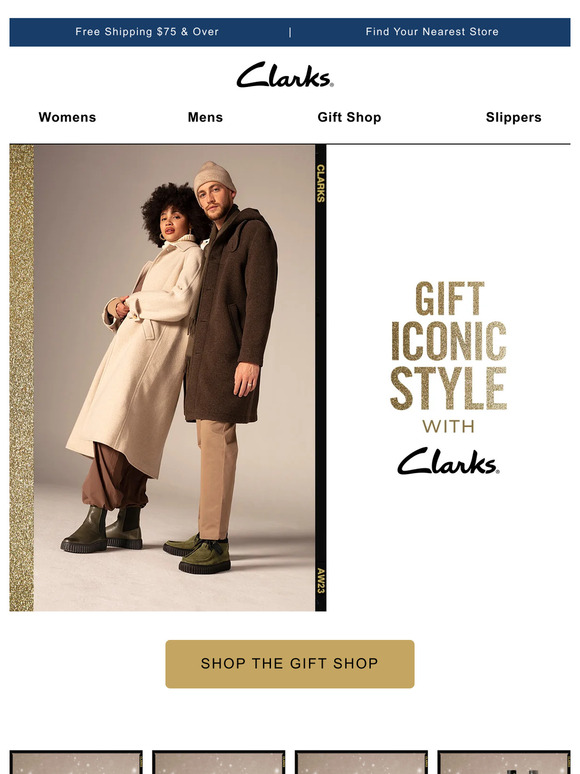580x774 pixels.
Task: Open the Slippers category
Action: (513, 117)
